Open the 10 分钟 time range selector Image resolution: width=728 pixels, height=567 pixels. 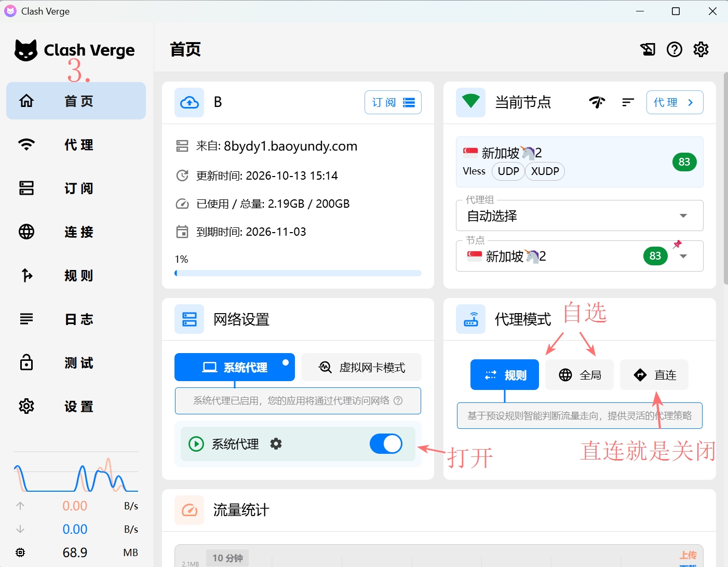point(227,558)
